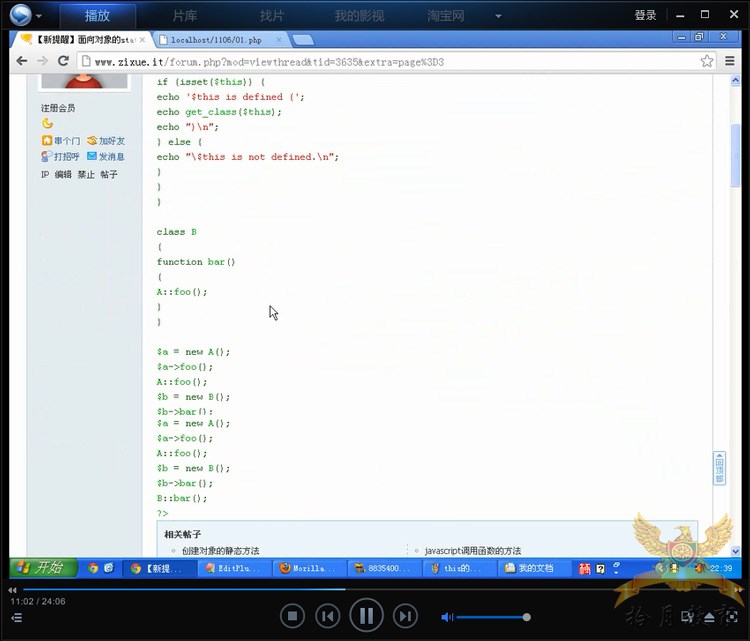This screenshot has height=641, width=750.
Task: Open the 我的影视 tab
Action: coord(359,16)
